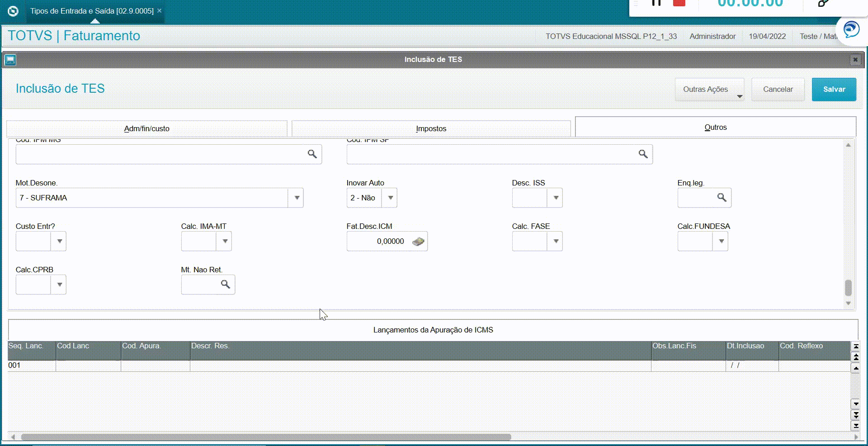Viewport: 868px width, 446px height.
Task: Click the Seq. Lanc. column header
Action: point(32,351)
